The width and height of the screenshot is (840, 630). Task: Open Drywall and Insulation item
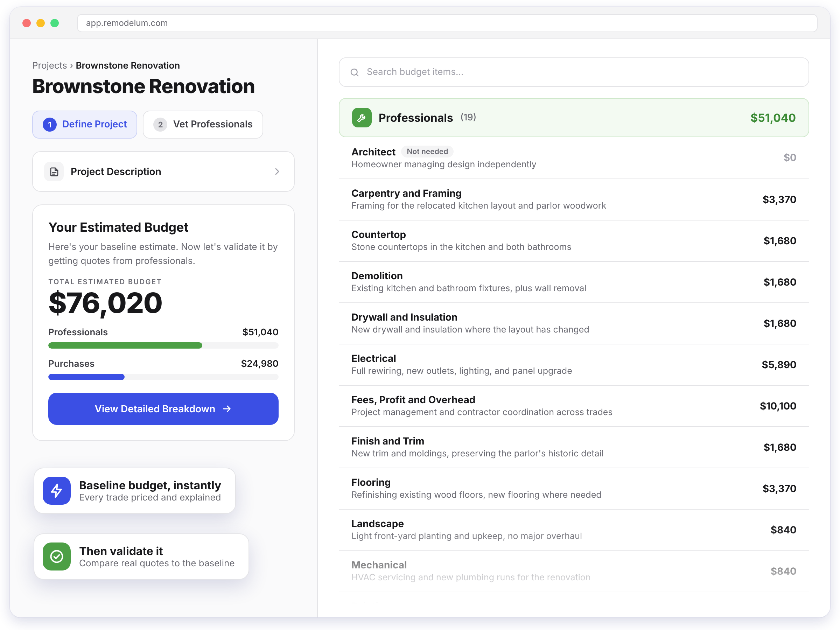(573, 323)
